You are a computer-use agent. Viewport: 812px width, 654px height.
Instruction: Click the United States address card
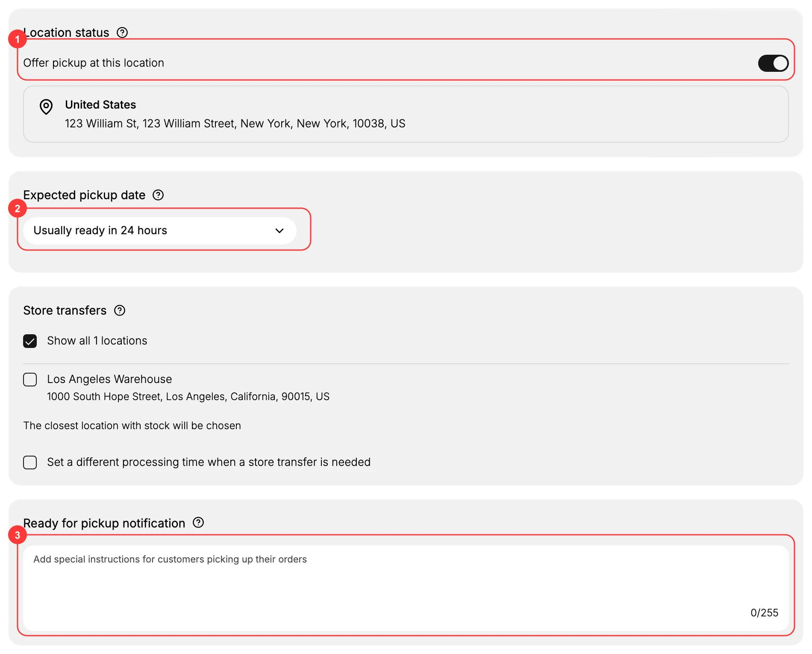[406, 114]
